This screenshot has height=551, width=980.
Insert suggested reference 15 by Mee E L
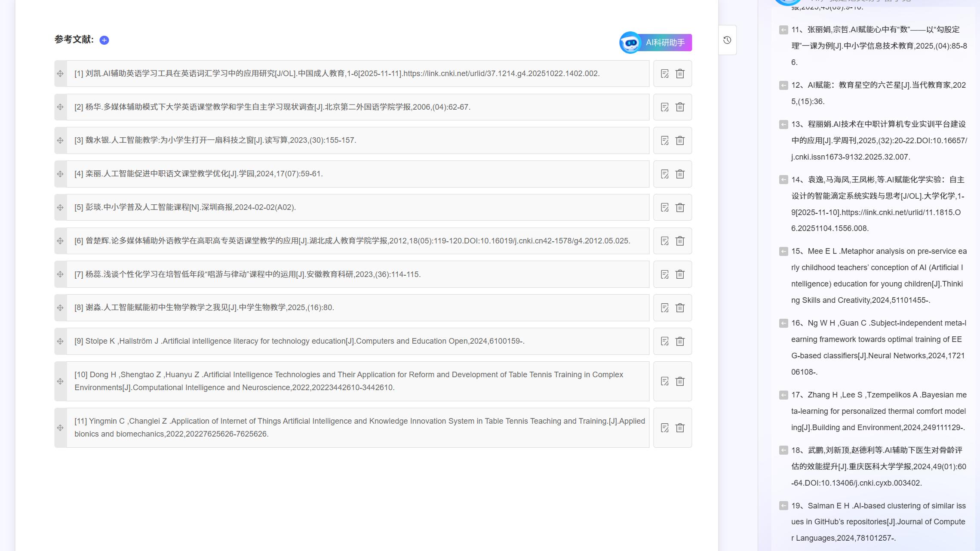[x=783, y=251]
